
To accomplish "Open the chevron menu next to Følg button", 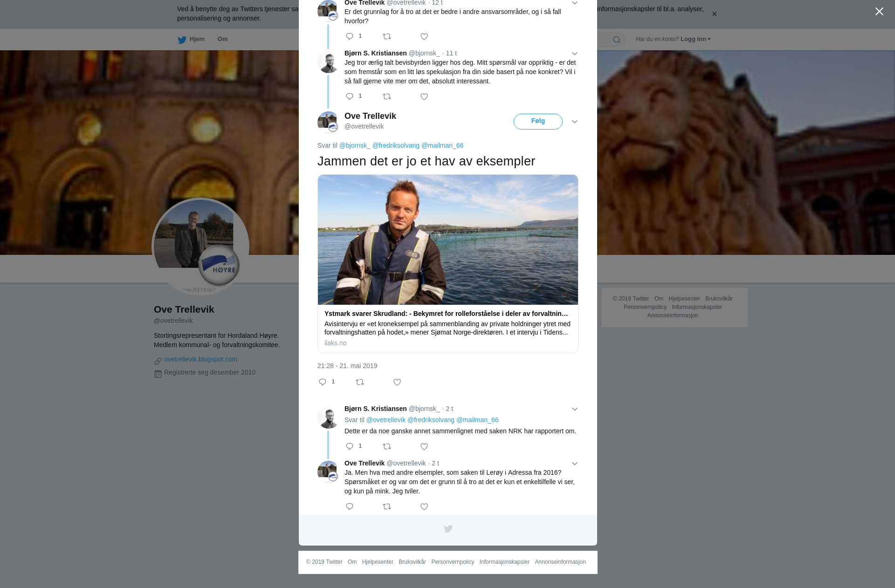I will point(575,122).
